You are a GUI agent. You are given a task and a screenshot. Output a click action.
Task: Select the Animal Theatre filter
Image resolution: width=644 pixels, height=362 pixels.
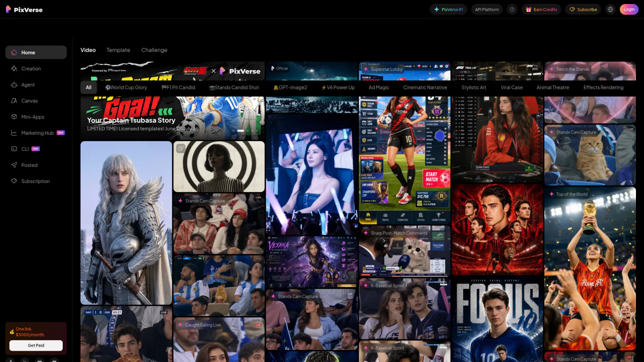pos(553,87)
